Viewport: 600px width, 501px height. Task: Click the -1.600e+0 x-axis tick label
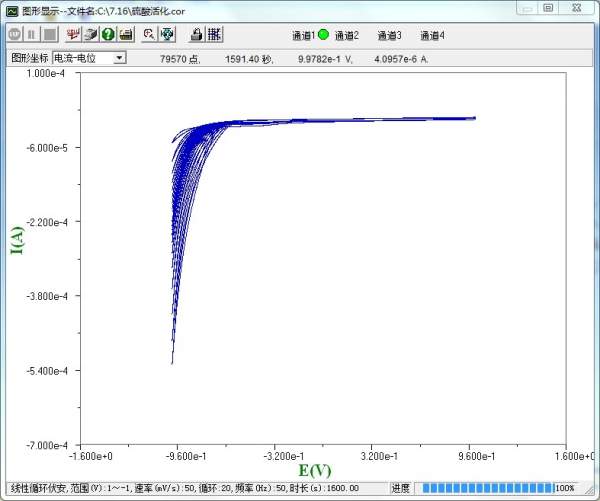pyautogui.click(x=91, y=456)
